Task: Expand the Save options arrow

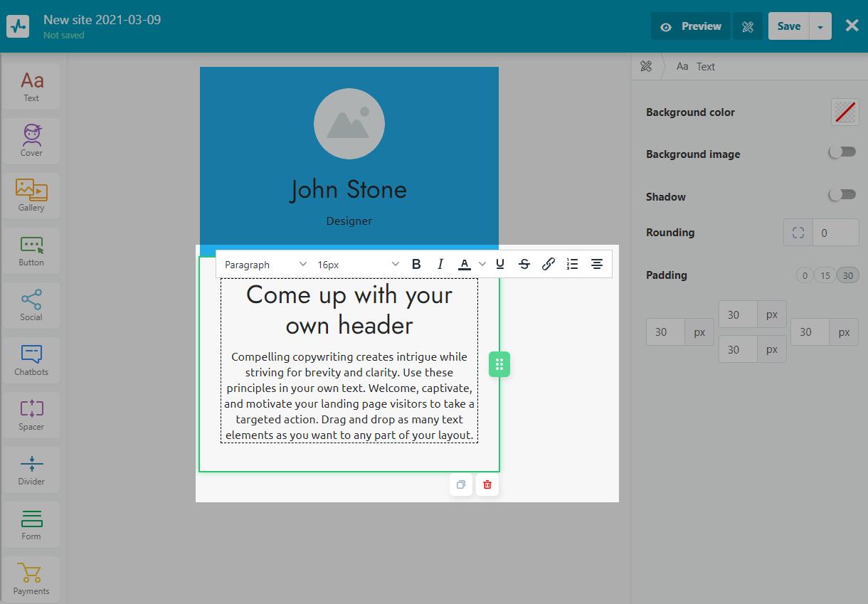Action: coord(820,27)
